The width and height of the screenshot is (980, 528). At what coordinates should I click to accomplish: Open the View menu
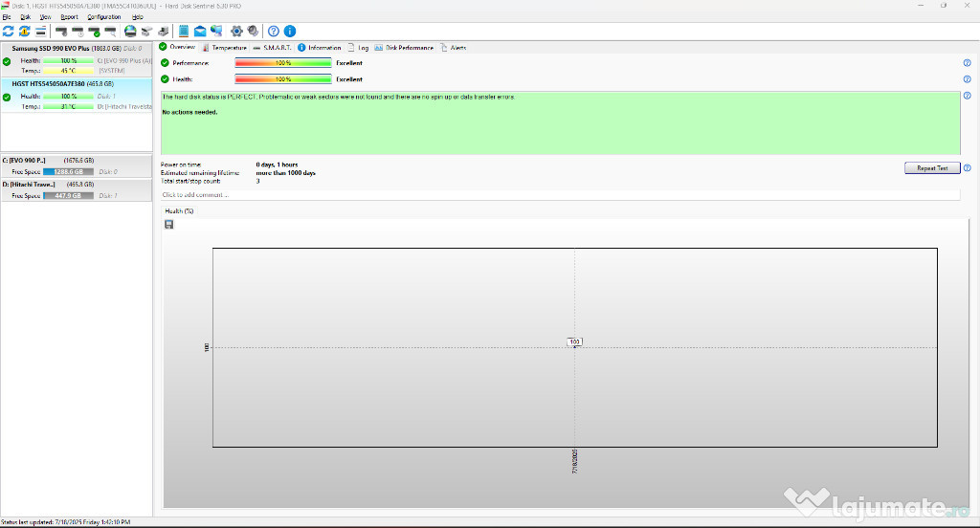click(46, 17)
